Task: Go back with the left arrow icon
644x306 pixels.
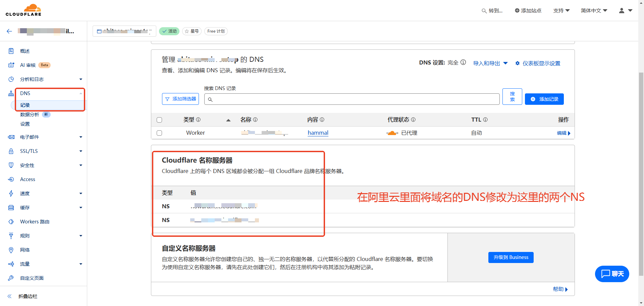Action: pos(9,31)
